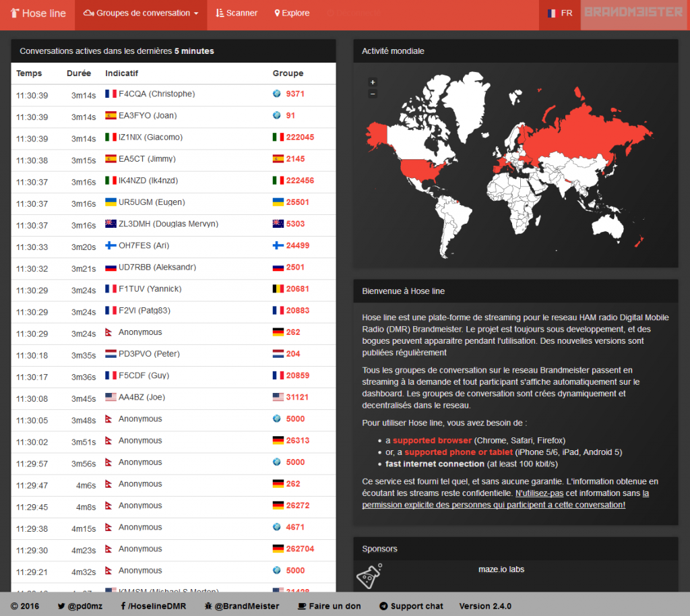Click the globe icon beside 4671
Screen dimensions: 690x616
pyautogui.click(x=277, y=526)
